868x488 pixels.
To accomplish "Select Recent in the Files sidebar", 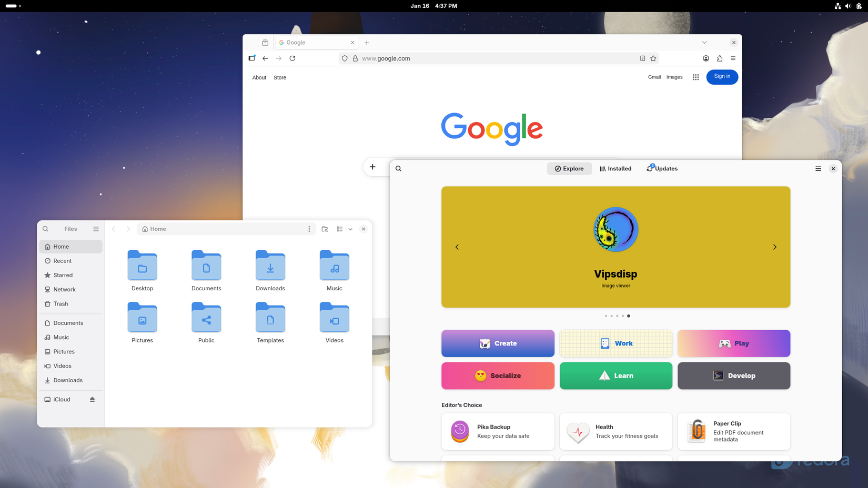I will pyautogui.click(x=70, y=261).
